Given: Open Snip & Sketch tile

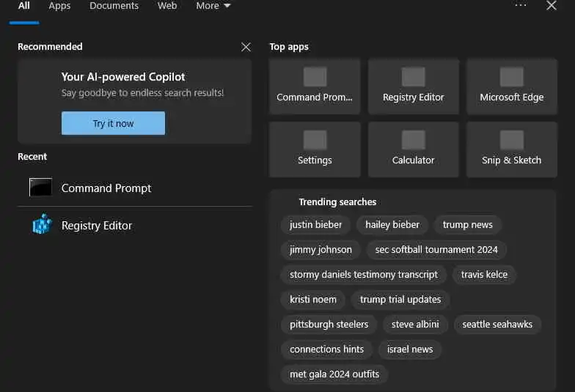Looking at the screenshot, I should (x=511, y=149).
